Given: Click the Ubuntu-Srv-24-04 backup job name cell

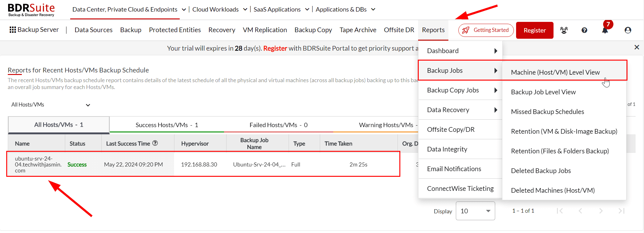Looking at the screenshot, I should pyautogui.click(x=259, y=165).
